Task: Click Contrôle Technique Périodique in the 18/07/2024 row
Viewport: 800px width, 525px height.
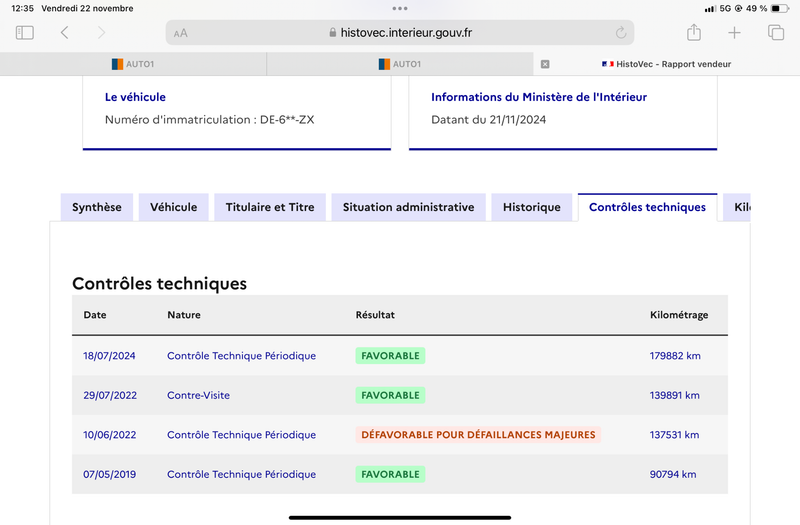Action: pos(241,356)
